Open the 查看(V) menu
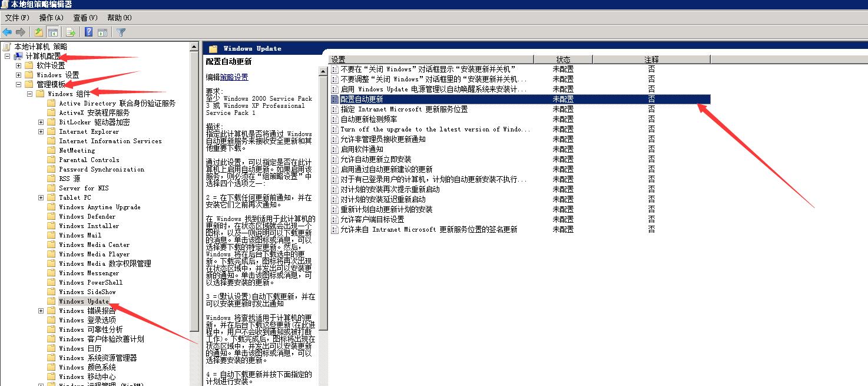This screenshot has width=868, height=386. tap(85, 18)
